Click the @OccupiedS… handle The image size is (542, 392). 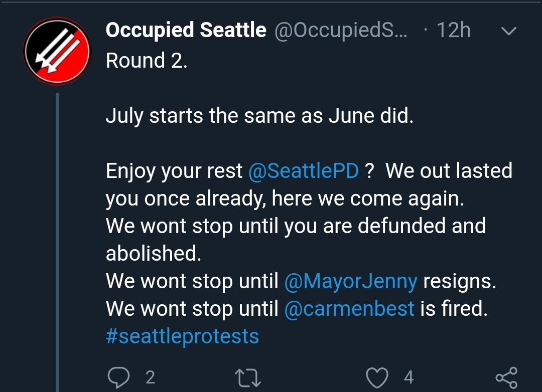[x=341, y=31]
